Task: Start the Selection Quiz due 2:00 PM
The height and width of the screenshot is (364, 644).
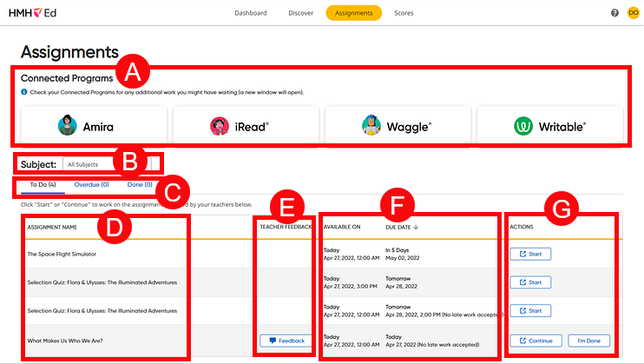Action: click(530, 311)
